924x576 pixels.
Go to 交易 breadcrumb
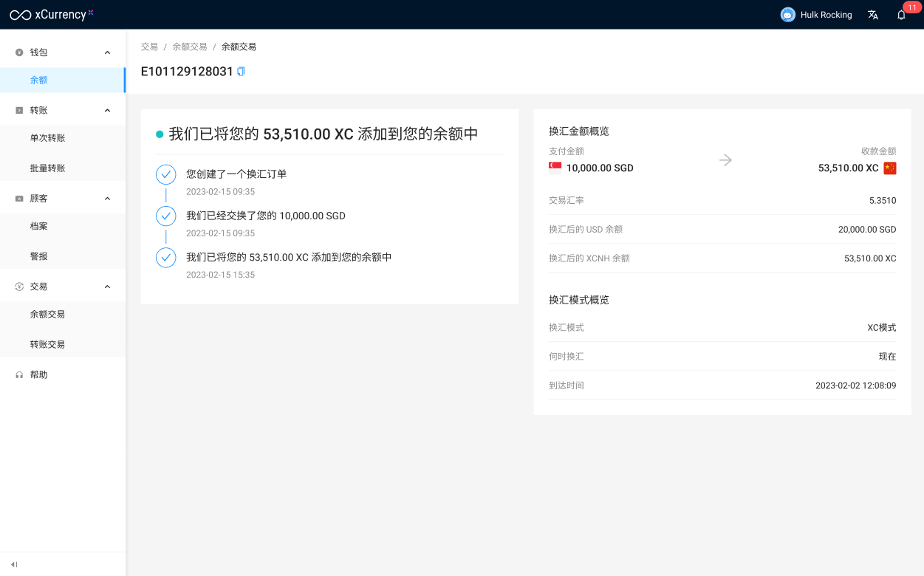[x=149, y=47]
